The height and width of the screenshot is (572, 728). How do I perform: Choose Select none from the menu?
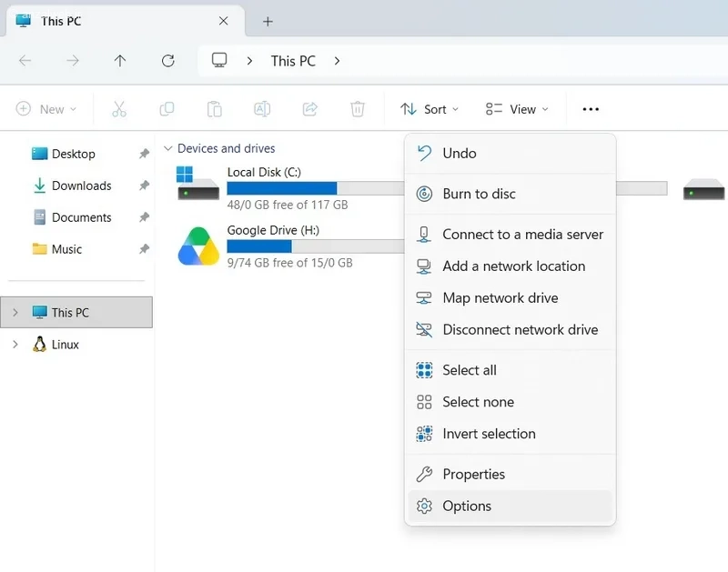[x=511, y=402]
